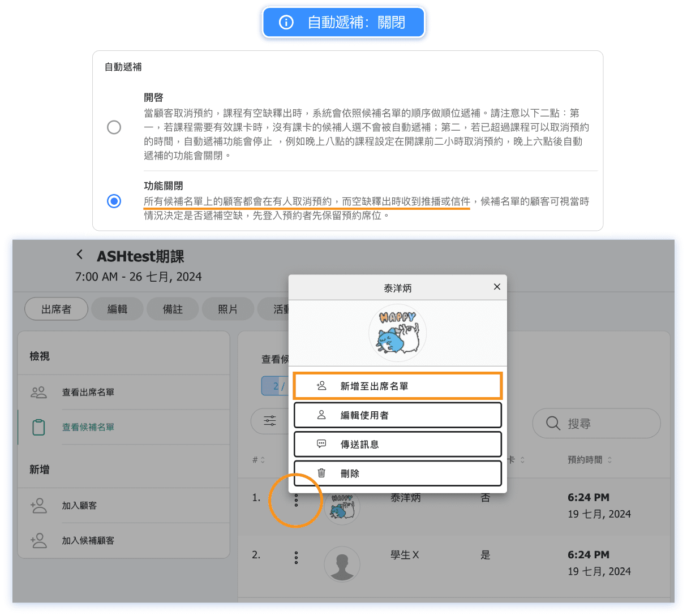Select the 開啓 radio button
Image resolution: width=687 pixels, height=616 pixels.
click(114, 127)
